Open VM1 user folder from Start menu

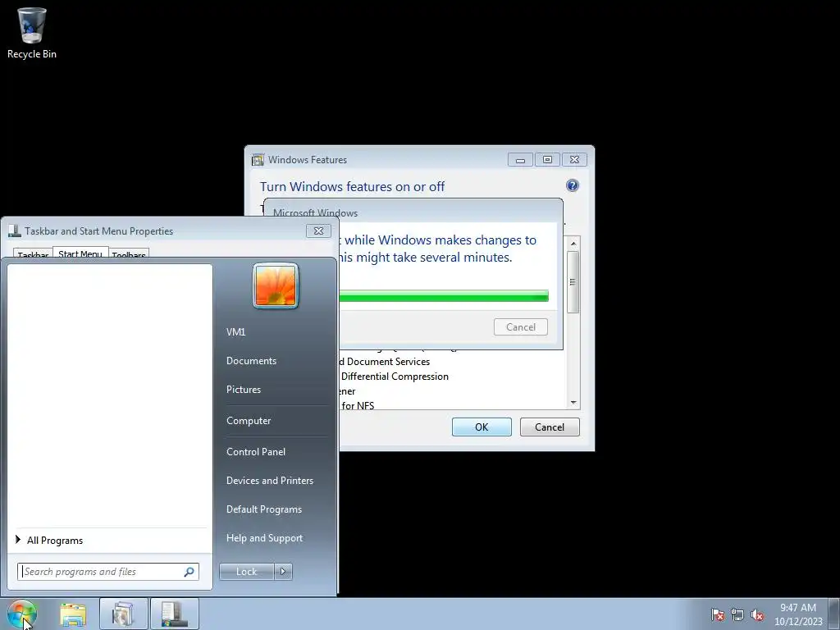[235, 332]
